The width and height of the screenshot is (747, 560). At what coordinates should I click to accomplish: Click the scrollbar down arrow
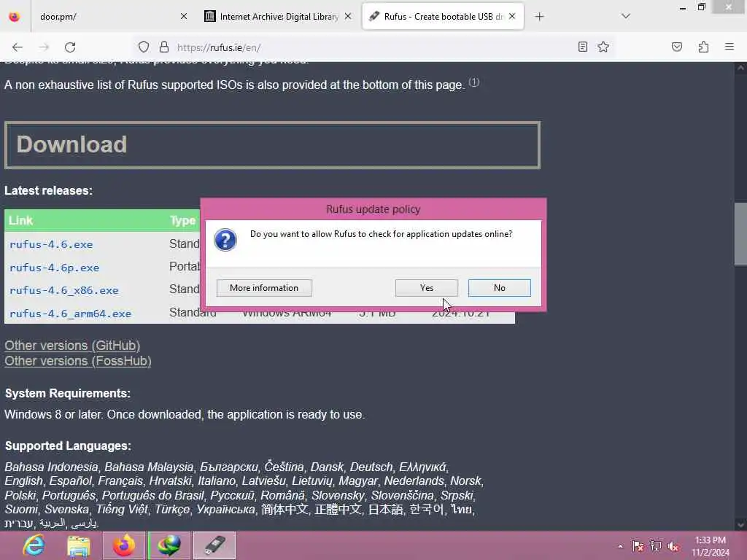(x=740, y=525)
